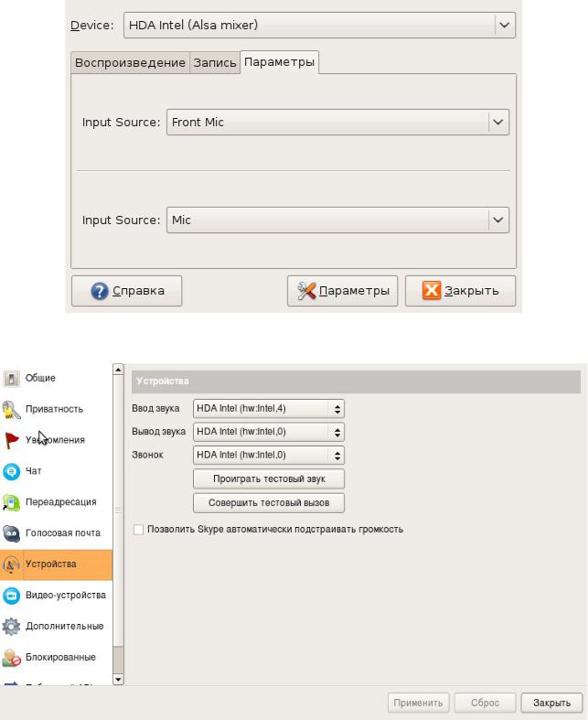The width and height of the screenshot is (588, 720).
Task: Open the Вывод звука device dropdown
Action: point(269,432)
